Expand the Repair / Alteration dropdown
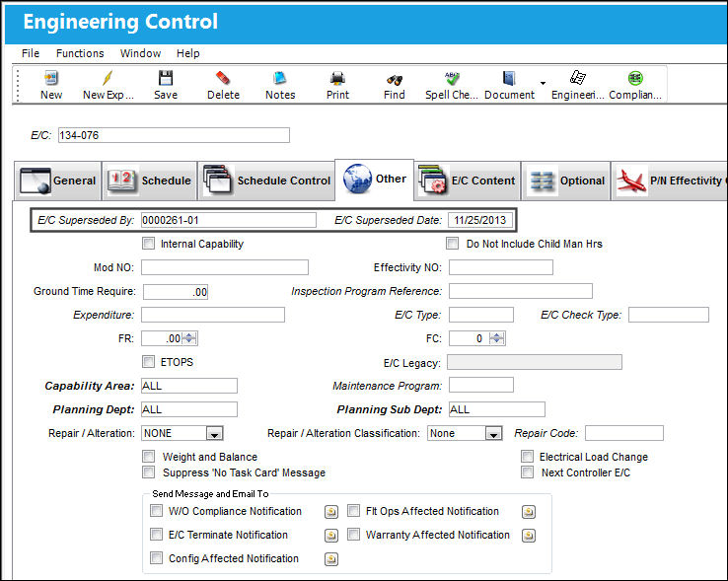Viewport: 728px width, 581px height. [x=214, y=434]
